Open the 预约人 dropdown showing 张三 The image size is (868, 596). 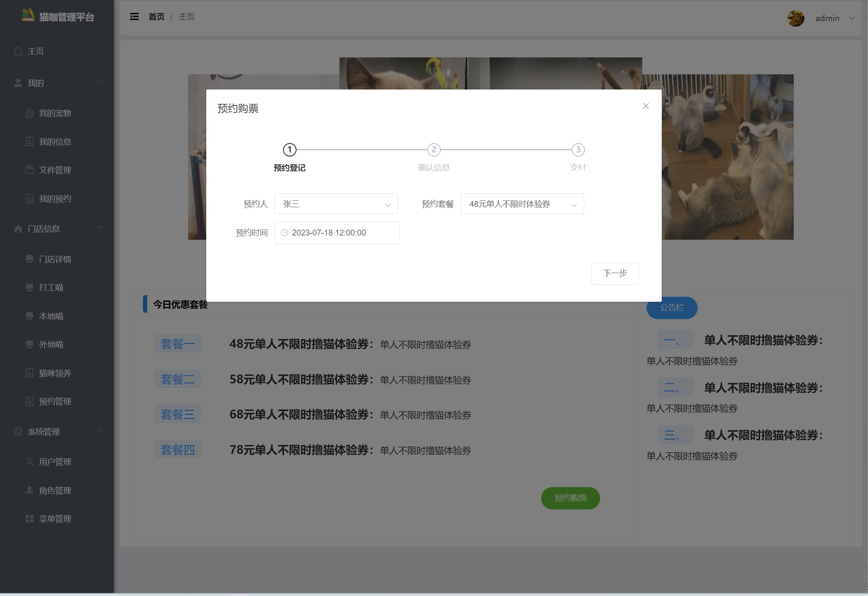336,204
